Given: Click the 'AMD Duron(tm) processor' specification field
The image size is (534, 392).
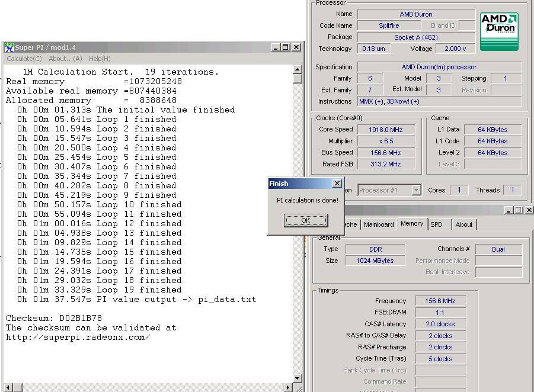Looking at the screenshot, I should [439, 67].
